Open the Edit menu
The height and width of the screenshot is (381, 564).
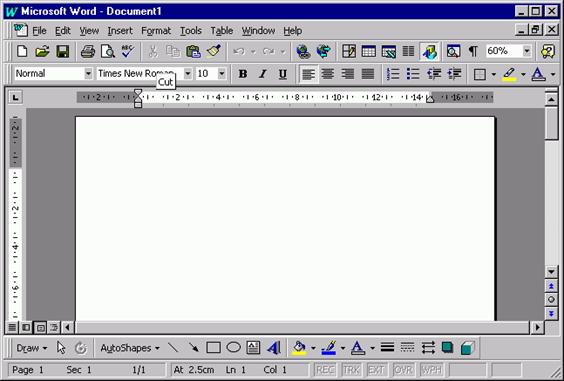tap(63, 31)
